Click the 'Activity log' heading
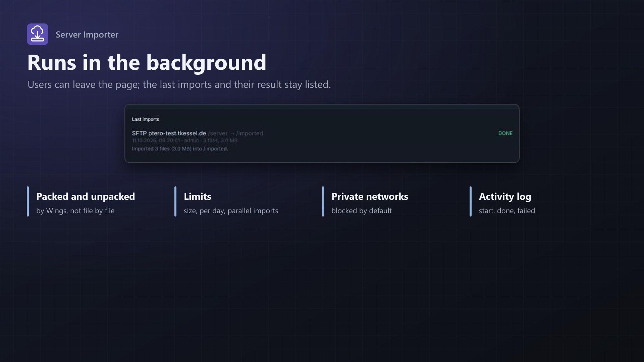The height and width of the screenshot is (362, 644). click(505, 196)
